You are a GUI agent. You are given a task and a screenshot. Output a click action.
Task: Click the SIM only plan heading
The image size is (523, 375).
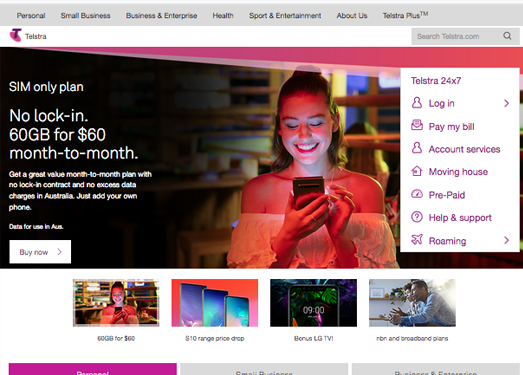[x=46, y=87]
